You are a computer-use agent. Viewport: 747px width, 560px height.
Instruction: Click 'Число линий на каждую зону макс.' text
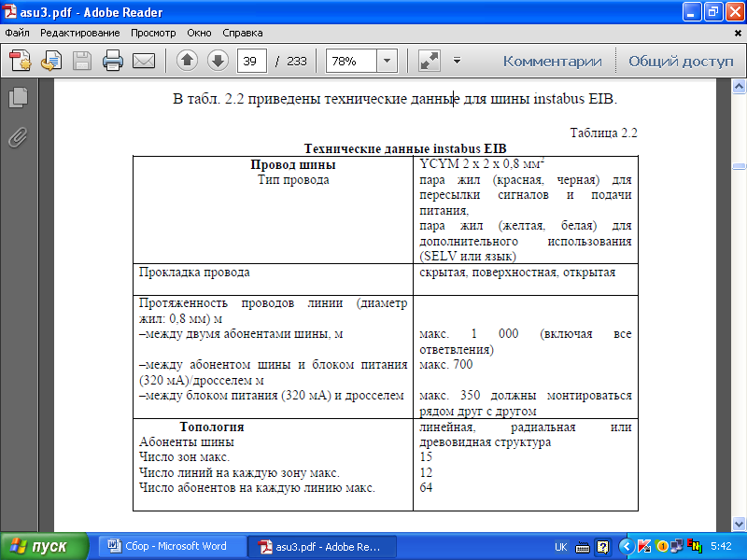239,473
